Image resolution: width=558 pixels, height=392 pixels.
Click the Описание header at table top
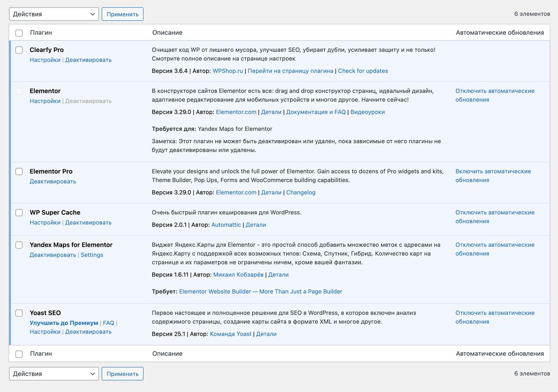click(167, 33)
